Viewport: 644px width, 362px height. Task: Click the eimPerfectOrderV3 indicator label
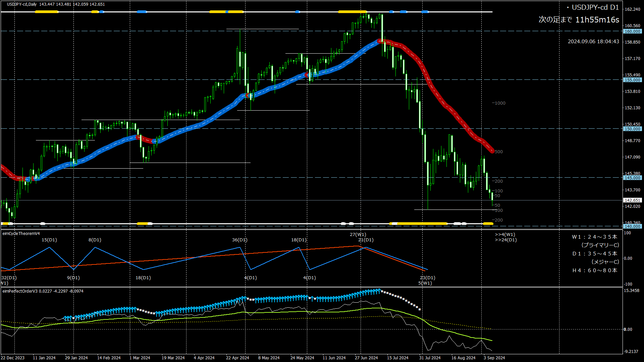(x=20, y=291)
